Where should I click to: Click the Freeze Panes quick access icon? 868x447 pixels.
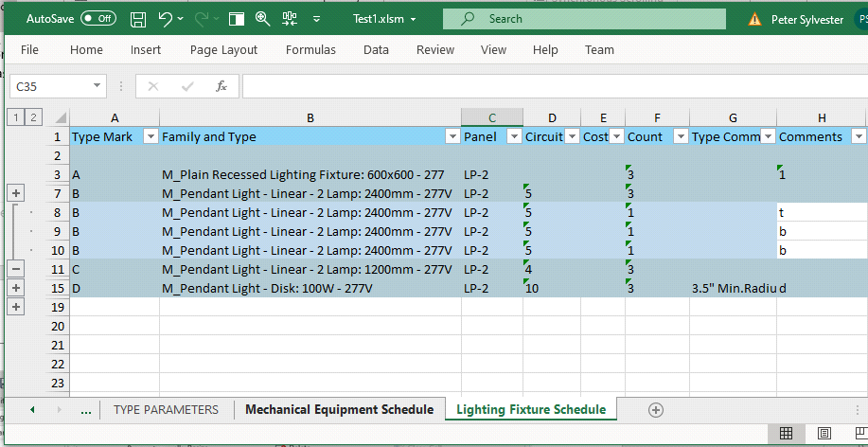[x=237, y=19]
